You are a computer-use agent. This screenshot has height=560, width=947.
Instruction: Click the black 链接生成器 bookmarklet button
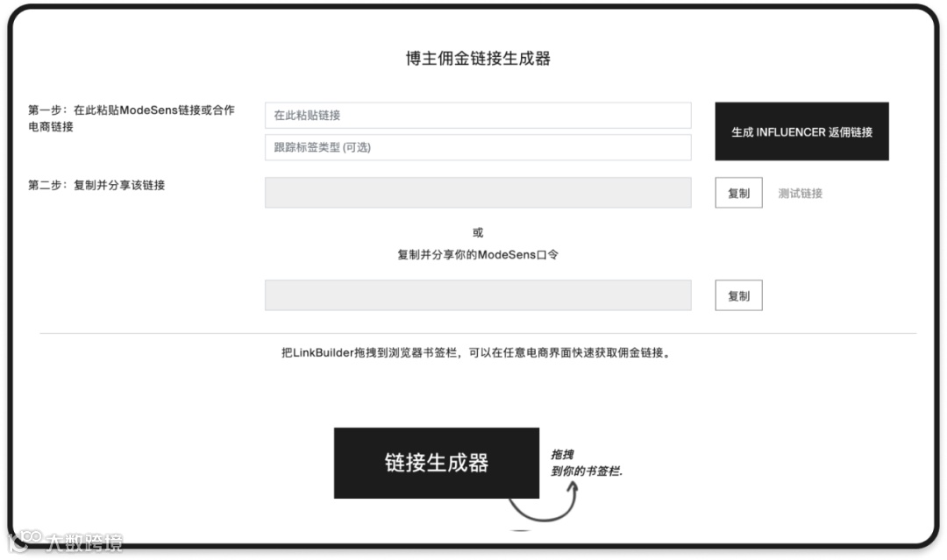436,463
